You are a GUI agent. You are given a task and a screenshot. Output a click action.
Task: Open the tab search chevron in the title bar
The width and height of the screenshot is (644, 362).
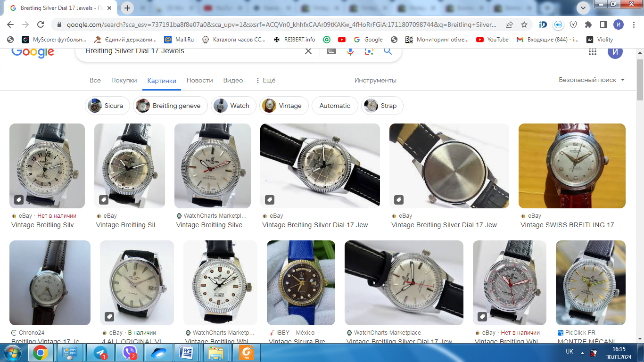(x=583, y=8)
